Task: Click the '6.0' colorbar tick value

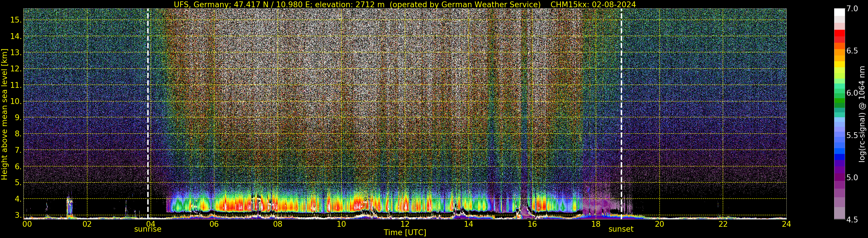Action: (852, 93)
